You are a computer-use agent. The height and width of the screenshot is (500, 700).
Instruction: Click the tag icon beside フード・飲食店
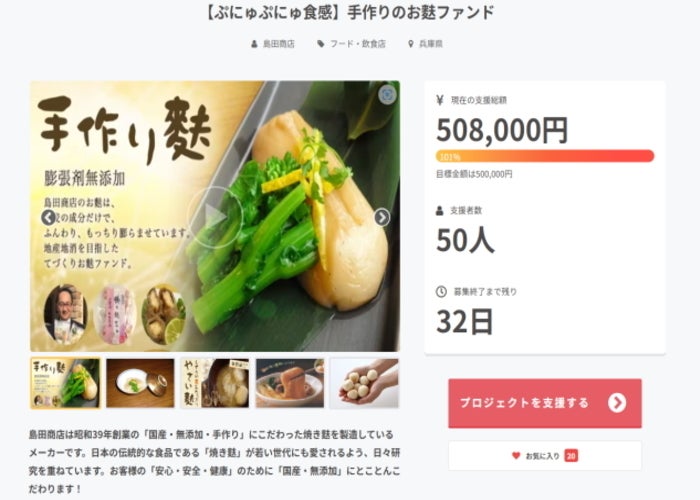pyautogui.click(x=321, y=44)
